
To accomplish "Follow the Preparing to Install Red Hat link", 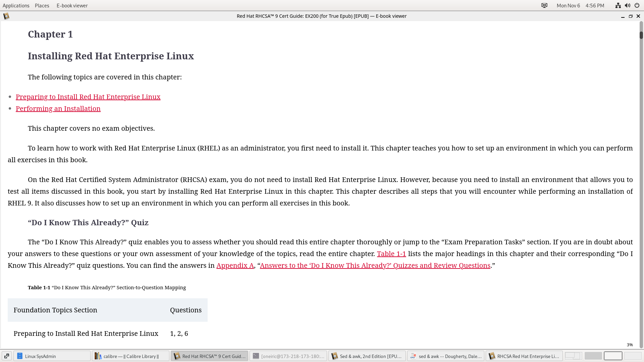I will click(x=88, y=97).
